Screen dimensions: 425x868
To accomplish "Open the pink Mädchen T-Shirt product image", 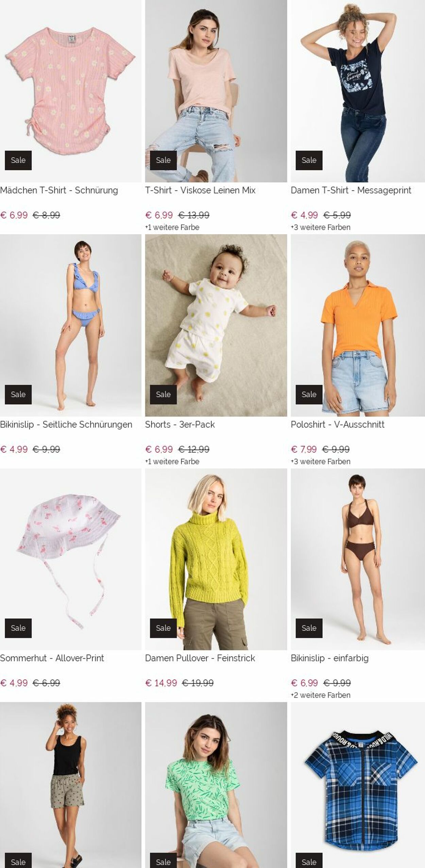I will [70, 91].
